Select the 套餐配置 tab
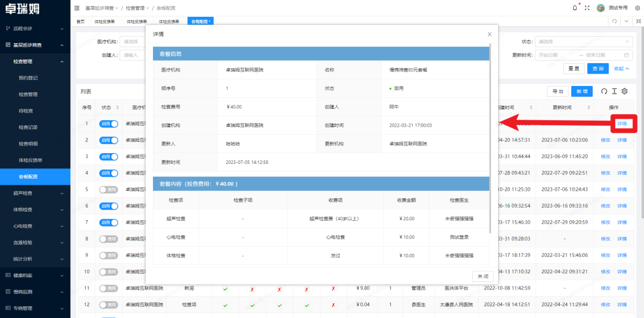 coord(199,21)
